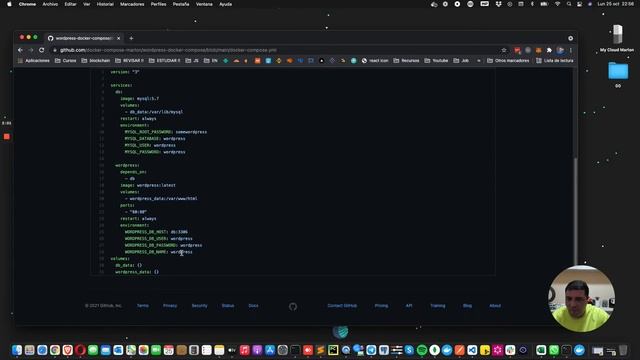Show hidden bookmarks overflow chevron

coord(479,60)
